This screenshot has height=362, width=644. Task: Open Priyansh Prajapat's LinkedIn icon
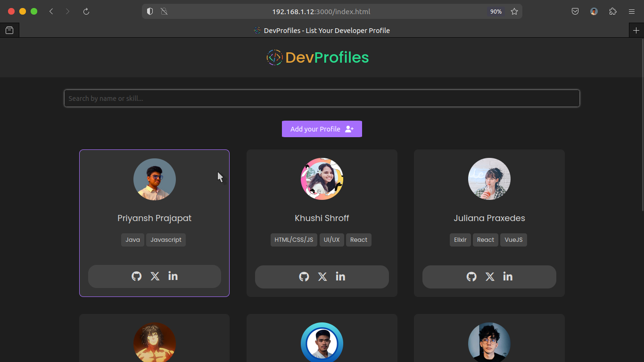tap(173, 276)
